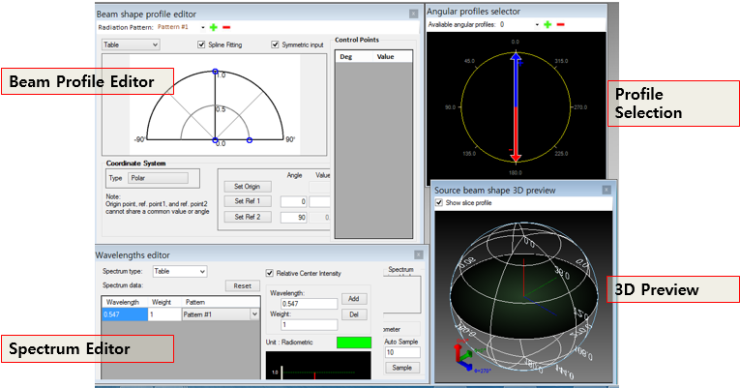
Task: Select the origin control point at 0.0
Action: [215, 140]
